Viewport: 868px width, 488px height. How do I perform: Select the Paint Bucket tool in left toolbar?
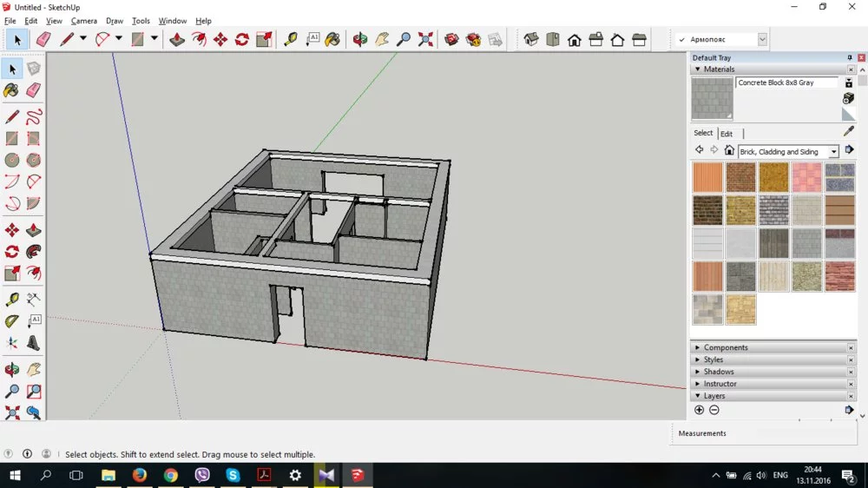[x=11, y=90]
